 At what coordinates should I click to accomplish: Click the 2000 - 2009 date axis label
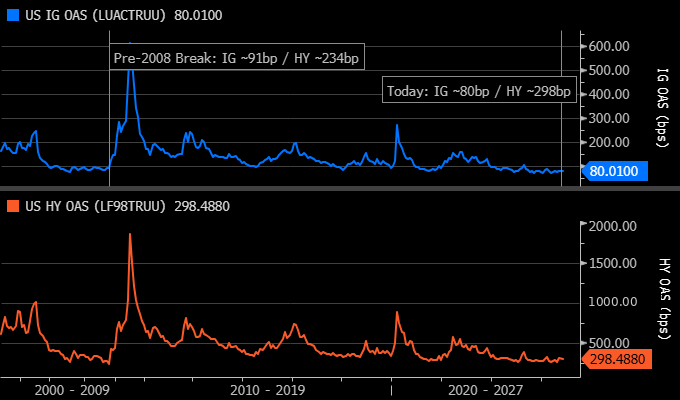(x=72, y=390)
